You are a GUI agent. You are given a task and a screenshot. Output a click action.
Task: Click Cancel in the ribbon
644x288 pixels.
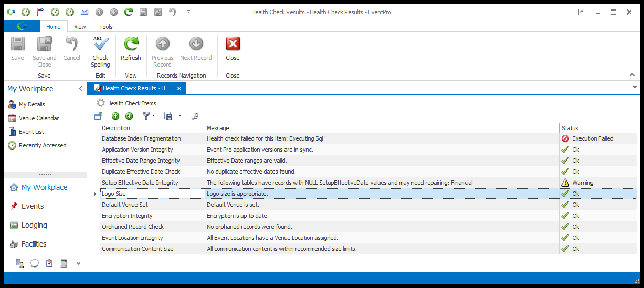(71, 49)
